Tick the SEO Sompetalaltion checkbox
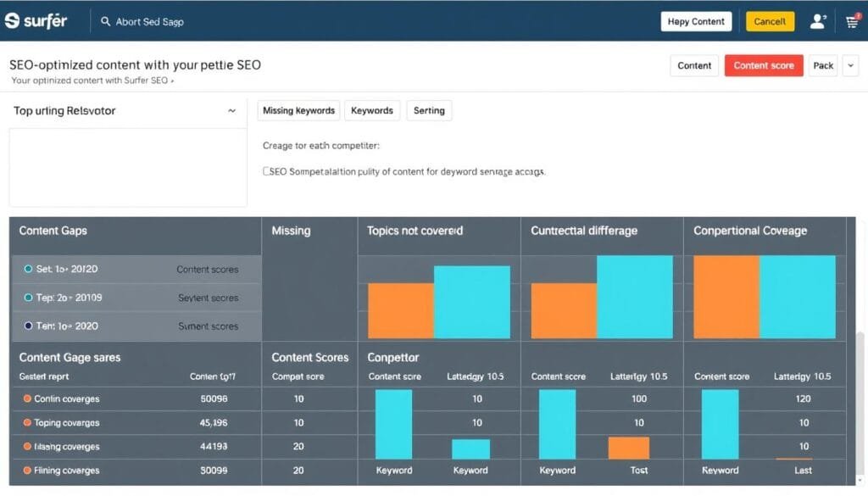 click(267, 171)
